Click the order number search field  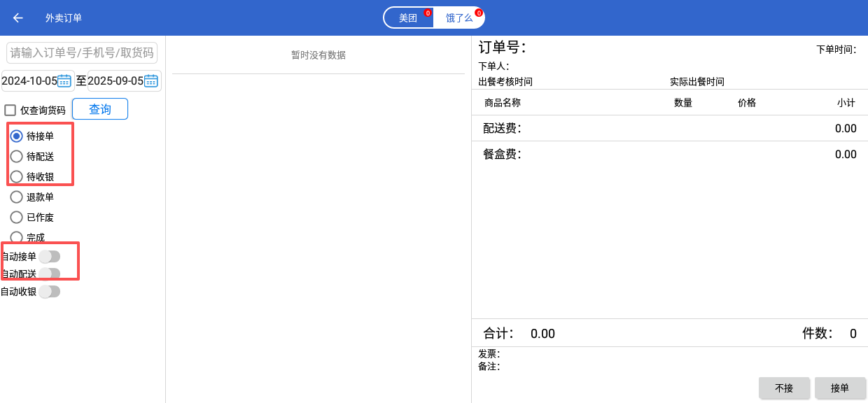[x=82, y=52]
